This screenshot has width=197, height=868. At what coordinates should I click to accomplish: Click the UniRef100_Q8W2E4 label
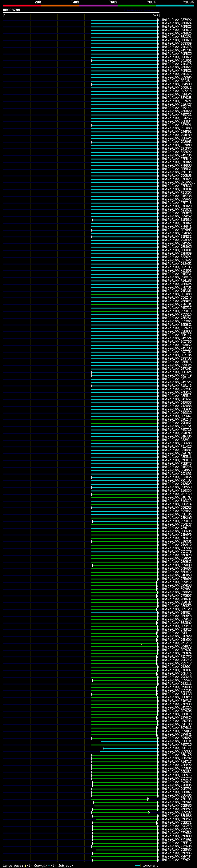coord(177,504)
